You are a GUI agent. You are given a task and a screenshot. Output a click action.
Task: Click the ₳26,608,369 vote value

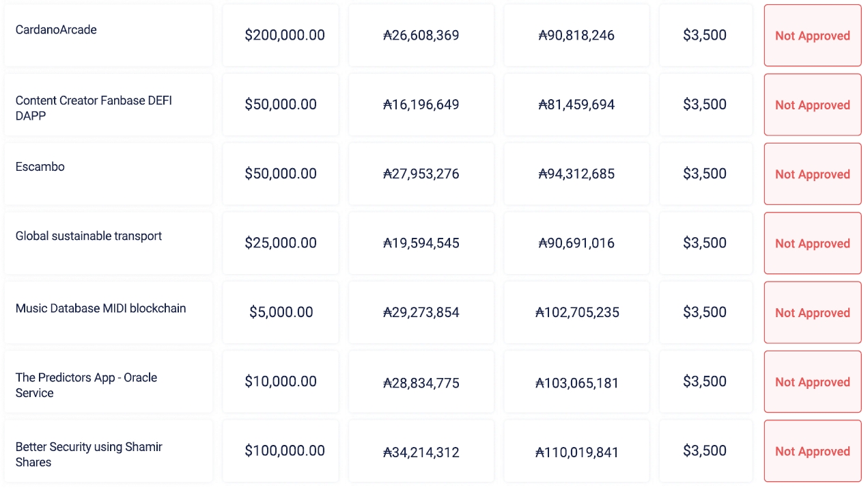[x=421, y=36]
